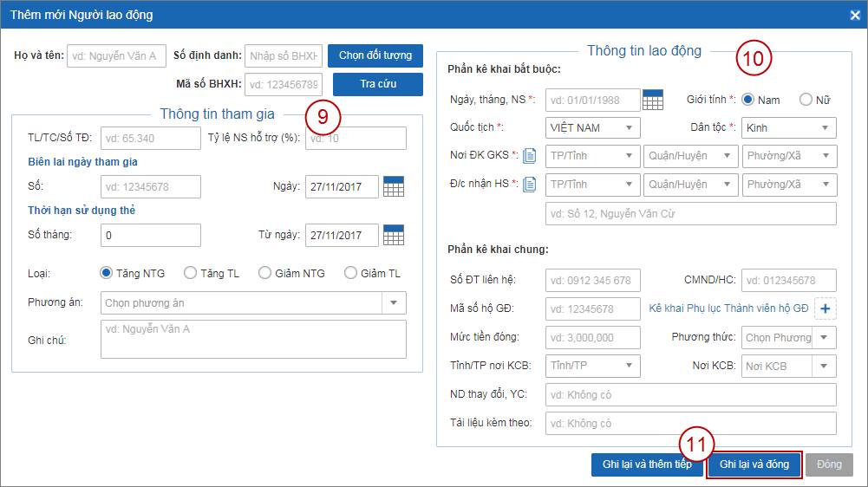The width and height of the screenshot is (868, 487).
Task: Open Tỉnh/TP nơi KCB dropdown
Action: [x=592, y=366]
